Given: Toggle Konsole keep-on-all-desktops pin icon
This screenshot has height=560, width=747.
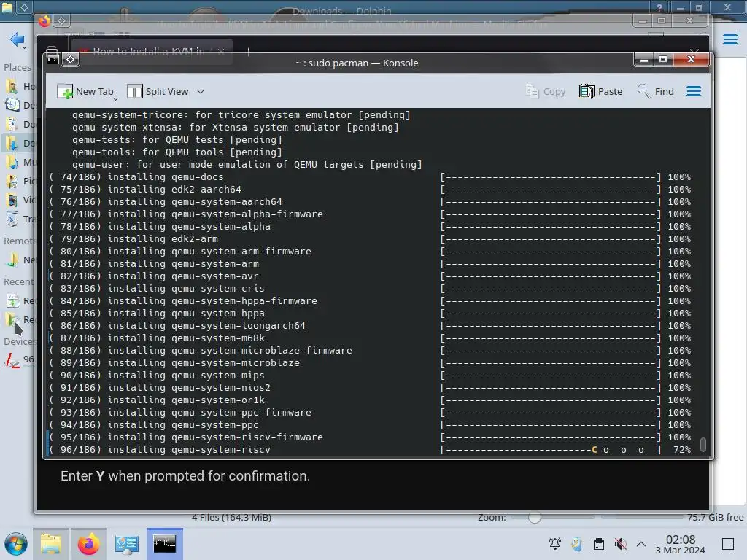Looking at the screenshot, I should tap(71, 59).
